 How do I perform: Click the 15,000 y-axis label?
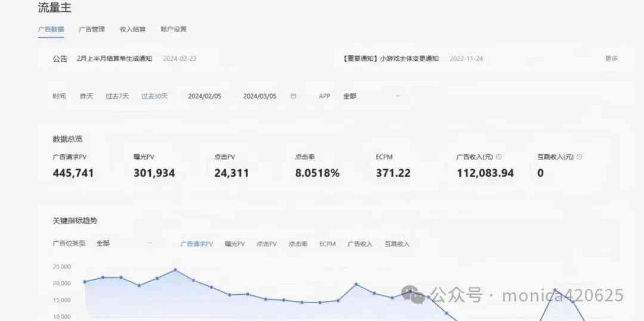point(61,300)
